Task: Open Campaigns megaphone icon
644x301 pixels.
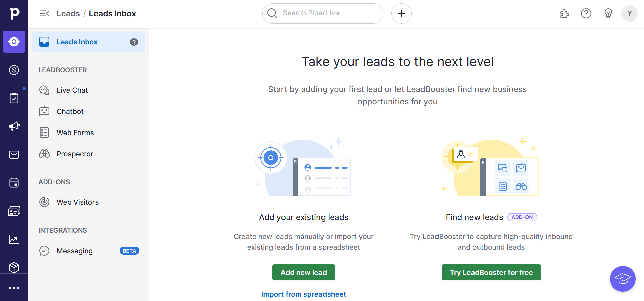Action: pyautogui.click(x=14, y=126)
